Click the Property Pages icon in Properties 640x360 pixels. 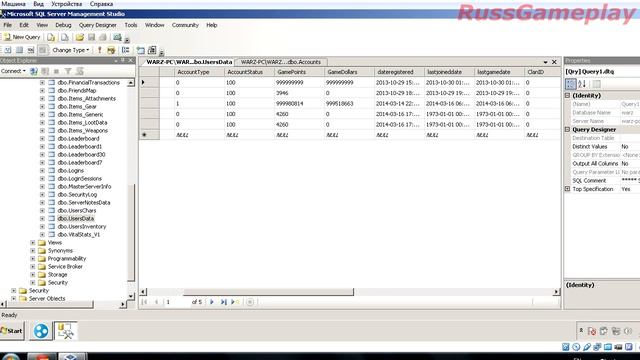click(596, 84)
